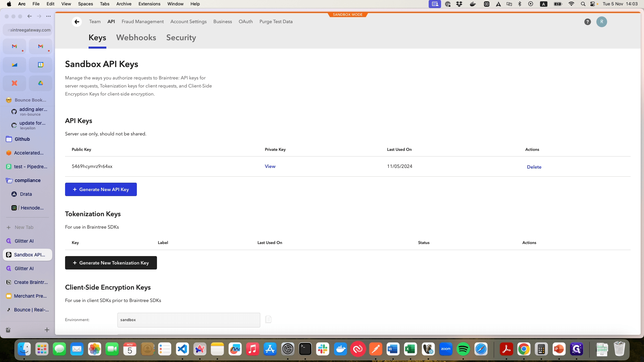Go forward with Arc sidebar forward arrow

click(x=39, y=16)
